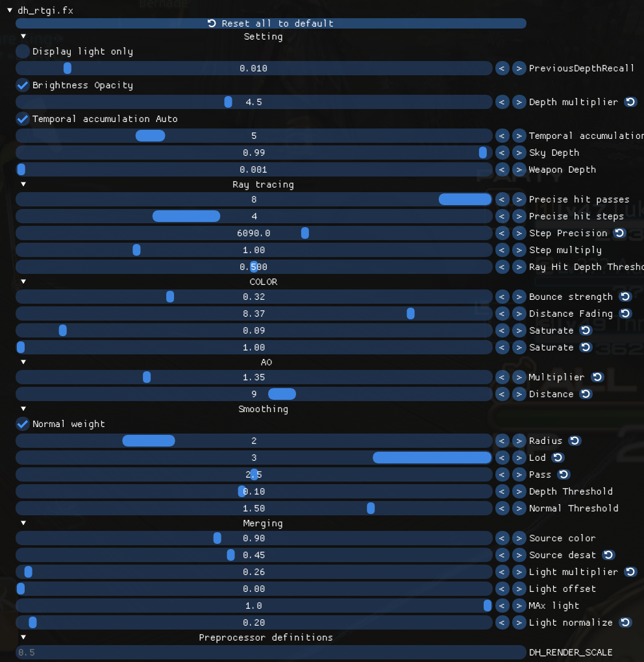Click the DH_RENDER_SCALE input field
The height and width of the screenshot is (662, 644).
pyautogui.click(x=271, y=652)
